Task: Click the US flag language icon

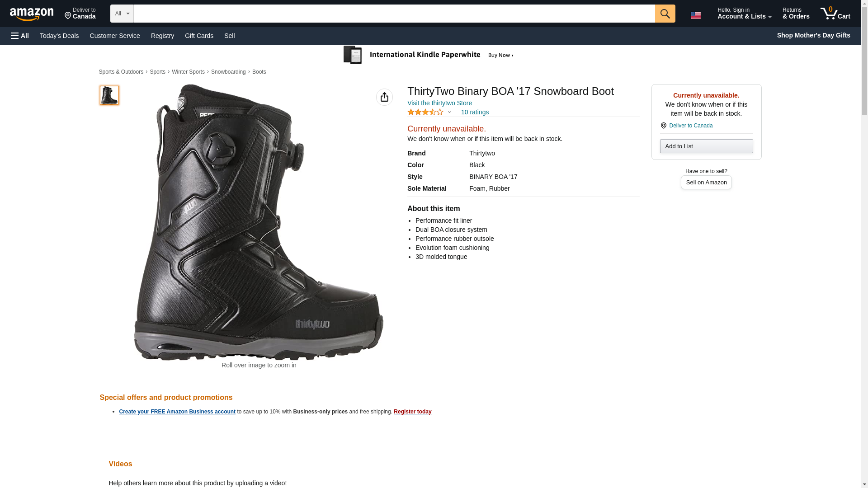Action: pyautogui.click(x=695, y=15)
